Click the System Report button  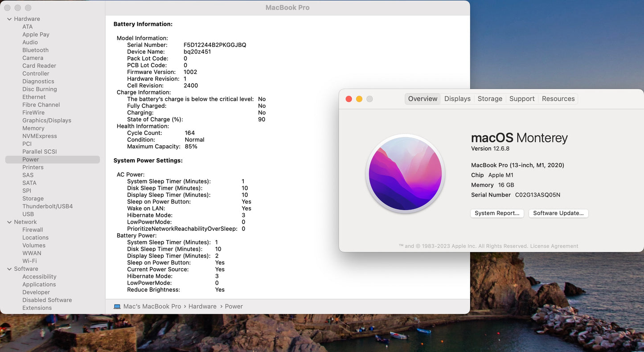497,213
